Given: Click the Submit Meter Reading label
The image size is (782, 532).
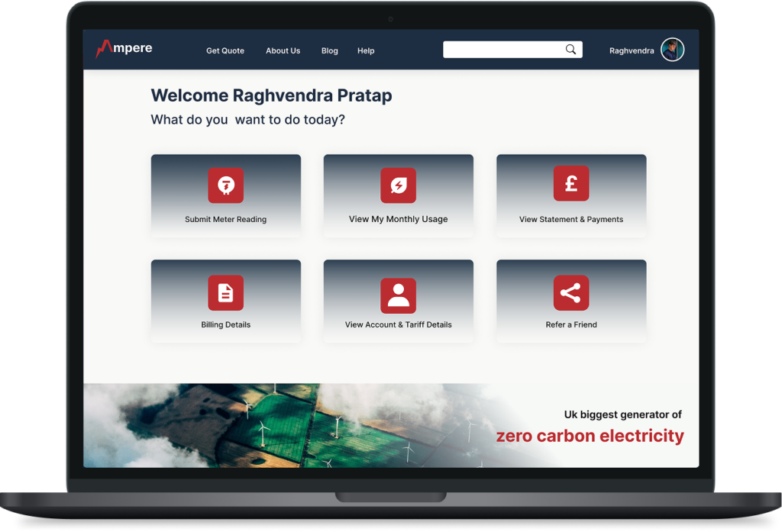Looking at the screenshot, I should 225,219.
